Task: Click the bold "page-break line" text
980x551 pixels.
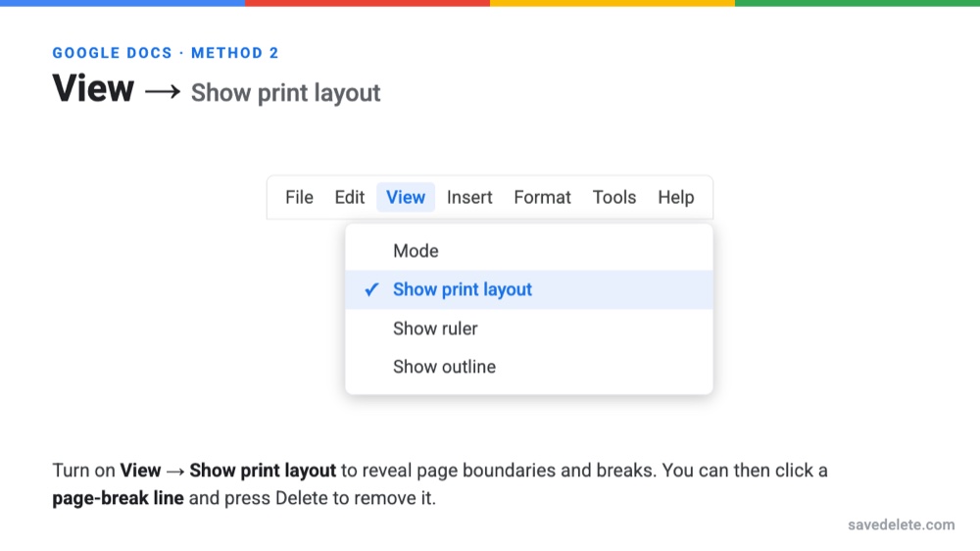Action: (119, 498)
